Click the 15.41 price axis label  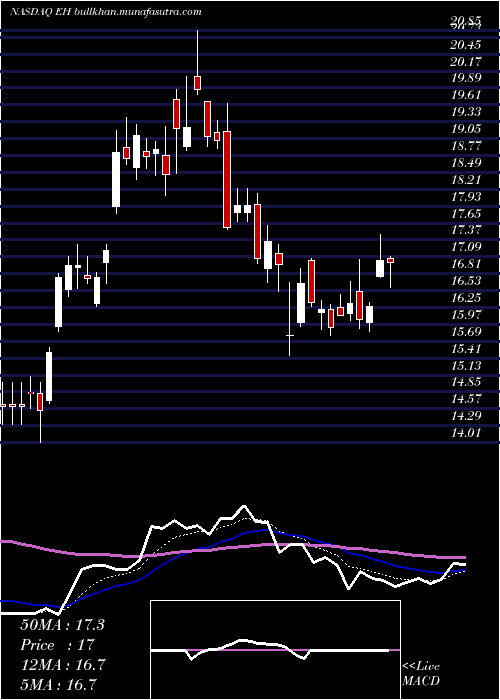click(466, 349)
